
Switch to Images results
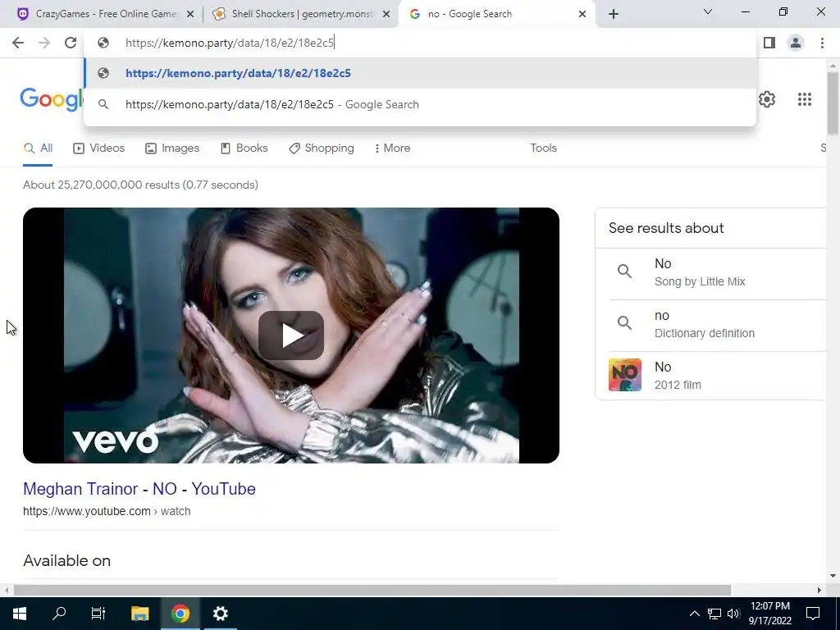[x=172, y=148]
